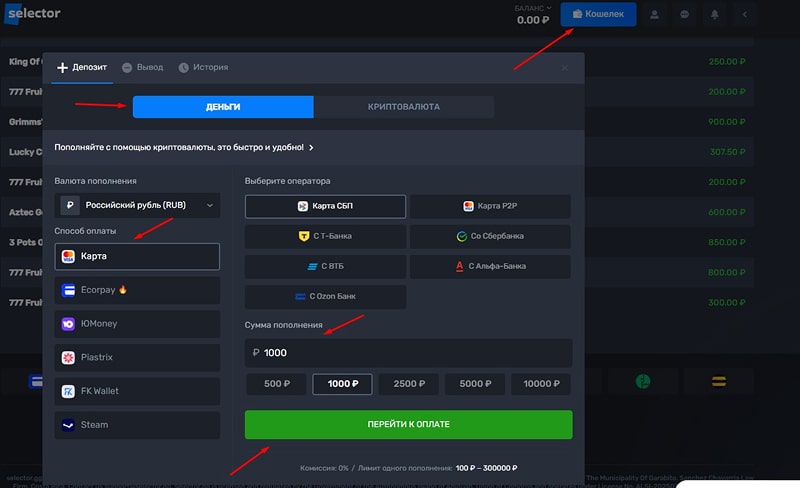Expand the Российский рубль currency dropdown
Viewport: 800px width, 488px height.
138,205
